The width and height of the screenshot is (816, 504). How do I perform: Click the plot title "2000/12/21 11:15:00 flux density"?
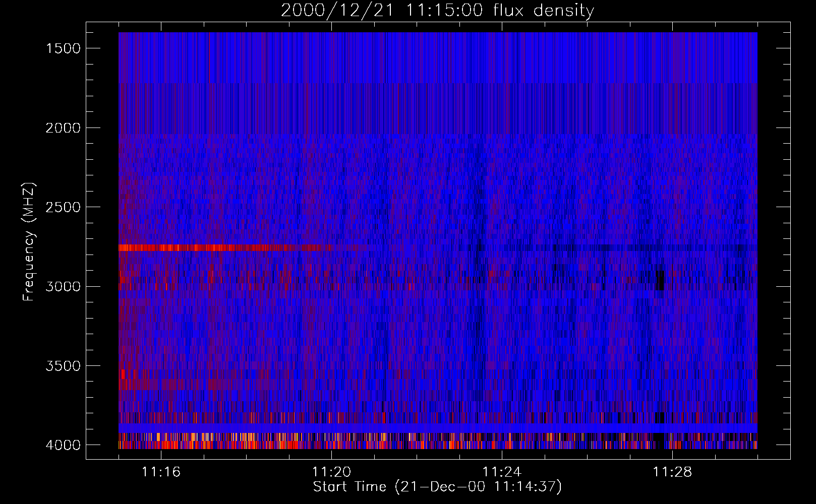(437, 10)
